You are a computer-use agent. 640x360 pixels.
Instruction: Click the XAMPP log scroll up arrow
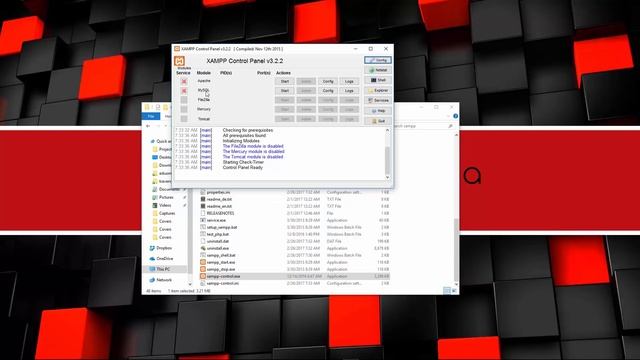[x=387, y=130]
